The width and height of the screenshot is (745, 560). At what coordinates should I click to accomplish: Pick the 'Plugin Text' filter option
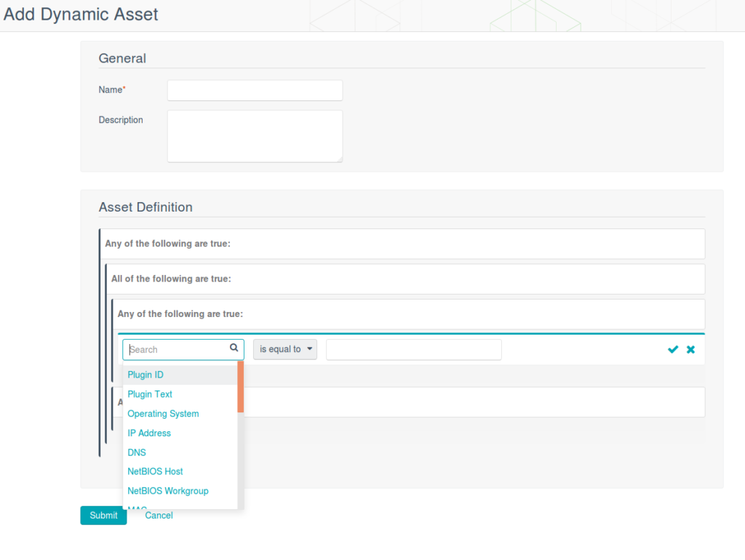(x=150, y=393)
